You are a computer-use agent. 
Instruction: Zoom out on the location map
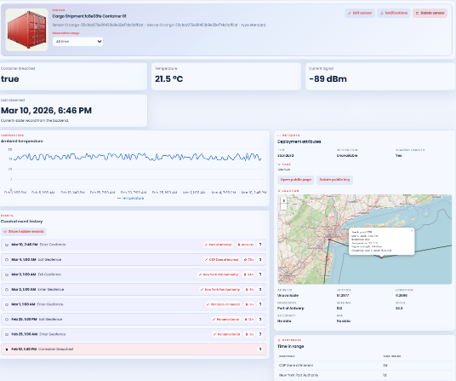(x=284, y=207)
